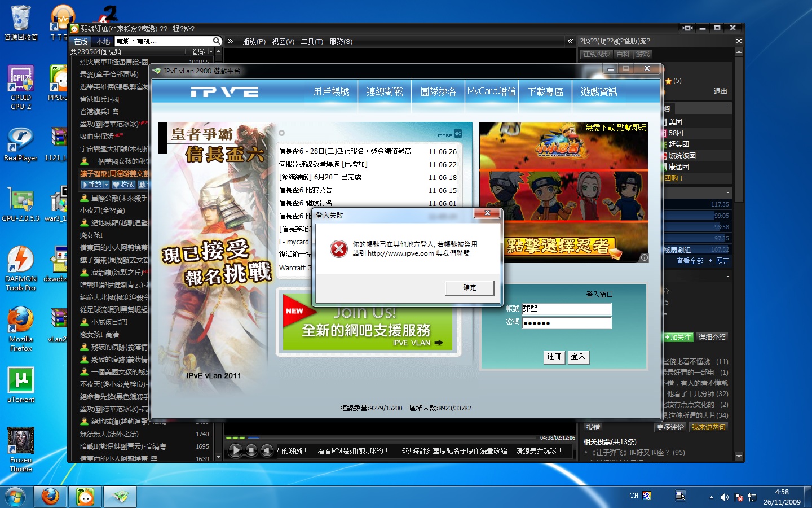Confirm the login failure dialog with 確定

470,288
